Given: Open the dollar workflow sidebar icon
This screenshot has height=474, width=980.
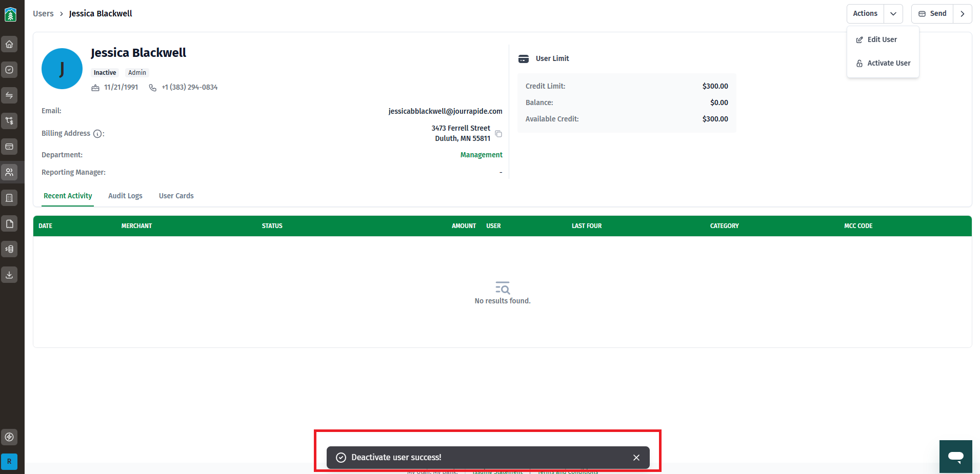Looking at the screenshot, I should [9, 121].
